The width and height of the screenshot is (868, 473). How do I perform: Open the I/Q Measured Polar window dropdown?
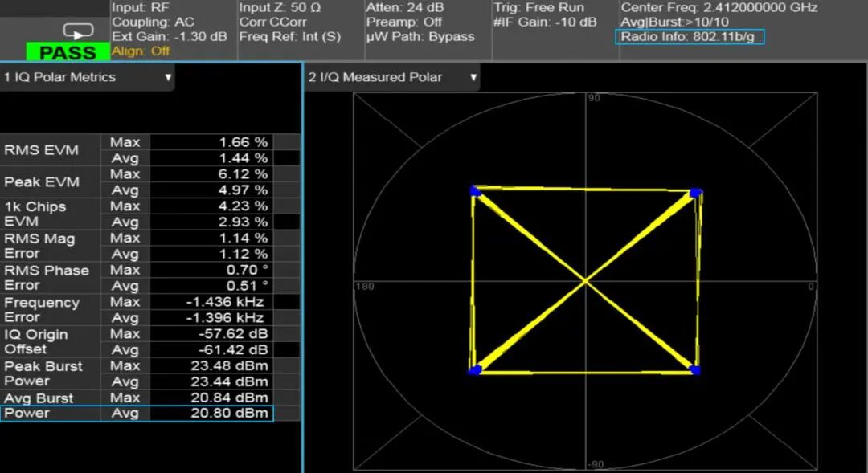473,78
